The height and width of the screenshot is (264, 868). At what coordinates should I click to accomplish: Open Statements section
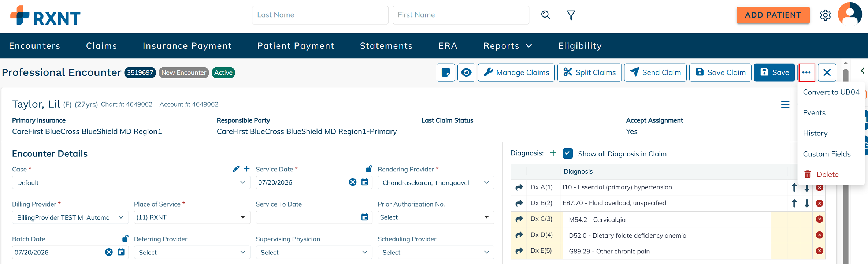click(386, 46)
